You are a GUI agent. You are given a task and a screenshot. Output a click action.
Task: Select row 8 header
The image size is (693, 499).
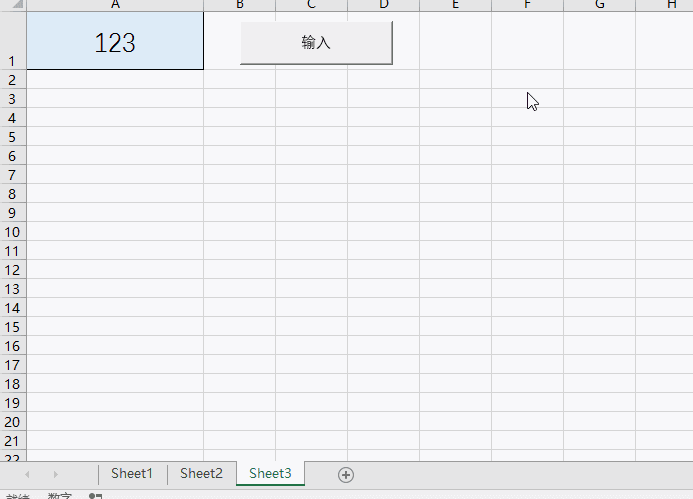pyautogui.click(x=13, y=194)
